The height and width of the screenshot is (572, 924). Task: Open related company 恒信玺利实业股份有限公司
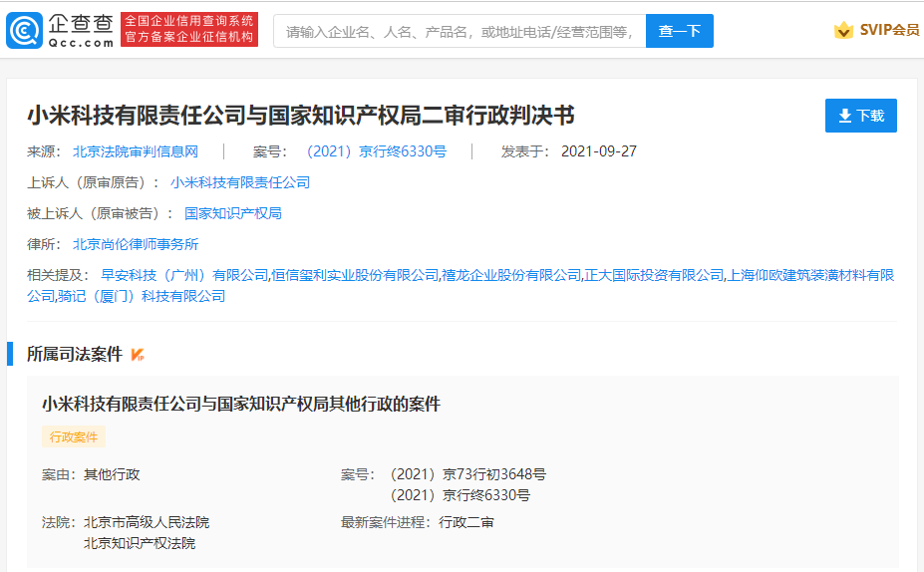tap(355, 275)
